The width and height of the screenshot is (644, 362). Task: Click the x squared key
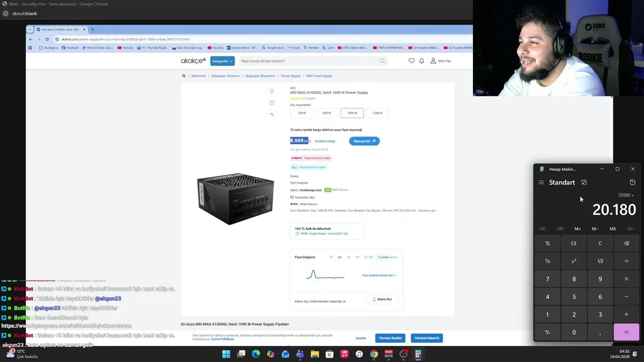coord(574,261)
